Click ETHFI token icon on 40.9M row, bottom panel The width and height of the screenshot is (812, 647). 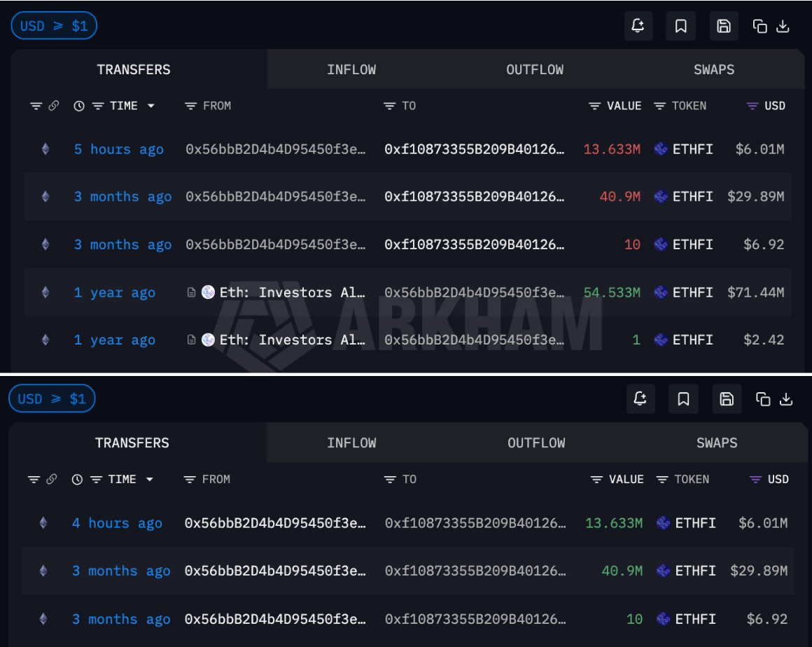[x=663, y=571]
